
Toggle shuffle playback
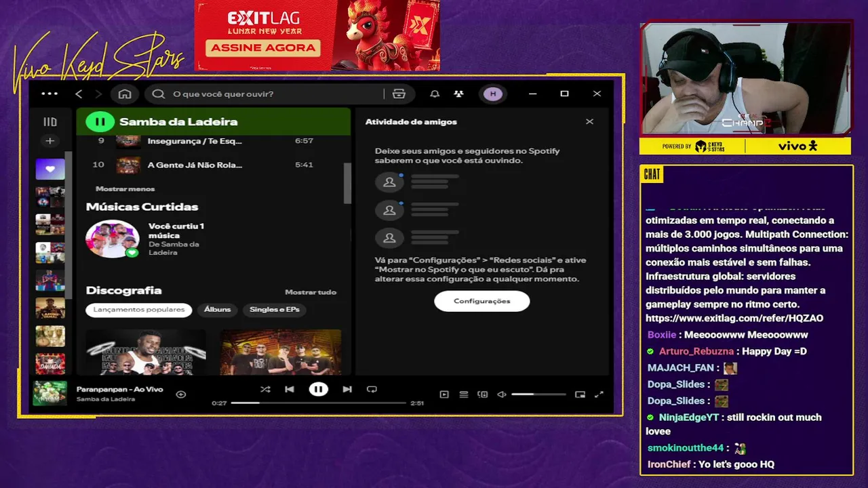click(265, 389)
